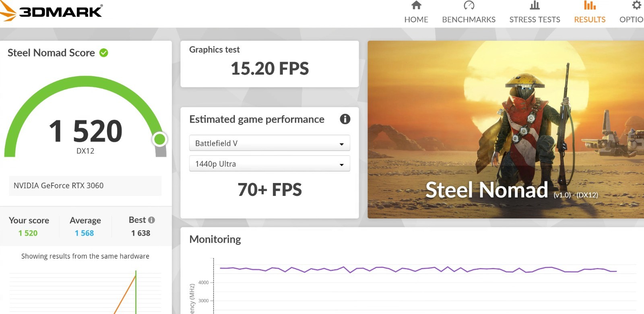Click the Options gear icon

(x=636, y=5)
